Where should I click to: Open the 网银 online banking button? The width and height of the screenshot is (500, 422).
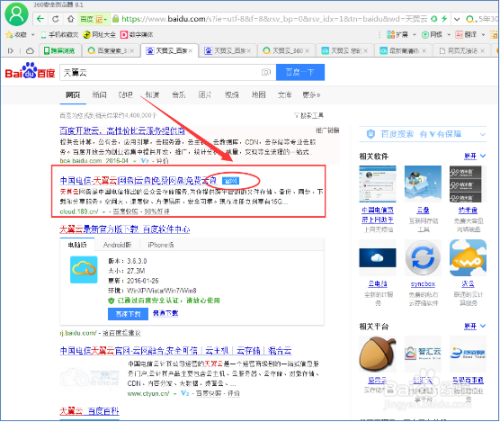432,34
